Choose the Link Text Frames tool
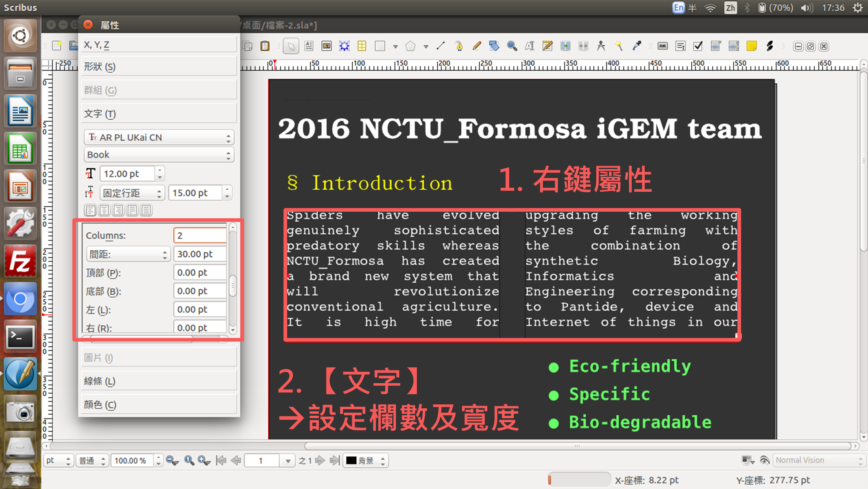This screenshot has width=868, height=489. point(565,46)
